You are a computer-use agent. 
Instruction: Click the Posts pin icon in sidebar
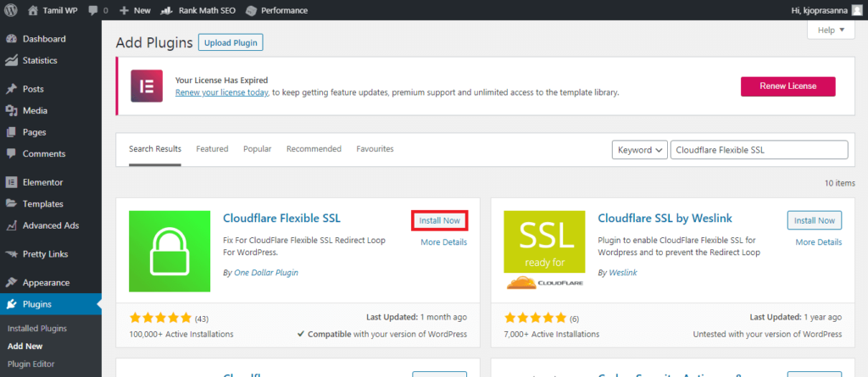point(11,89)
